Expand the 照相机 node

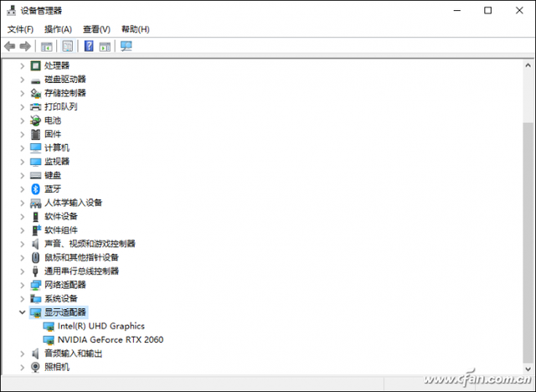click(x=23, y=367)
